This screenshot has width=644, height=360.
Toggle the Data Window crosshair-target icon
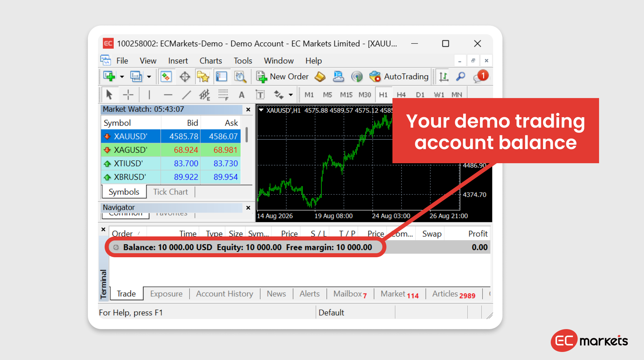pyautogui.click(x=185, y=77)
